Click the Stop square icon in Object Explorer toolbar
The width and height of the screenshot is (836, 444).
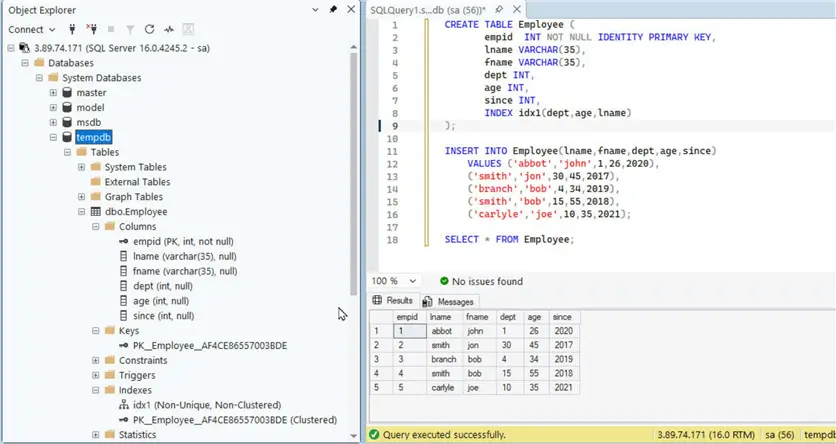coord(111,29)
